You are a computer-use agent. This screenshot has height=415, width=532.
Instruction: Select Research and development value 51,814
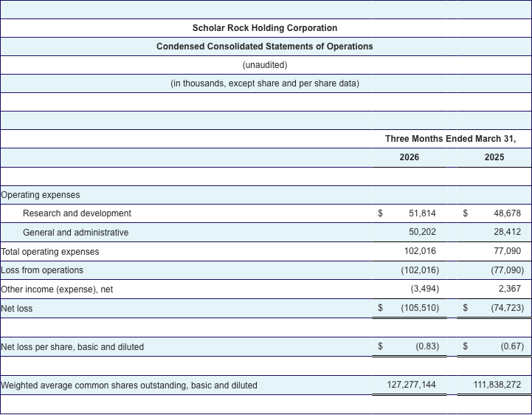(x=422, y=213)
